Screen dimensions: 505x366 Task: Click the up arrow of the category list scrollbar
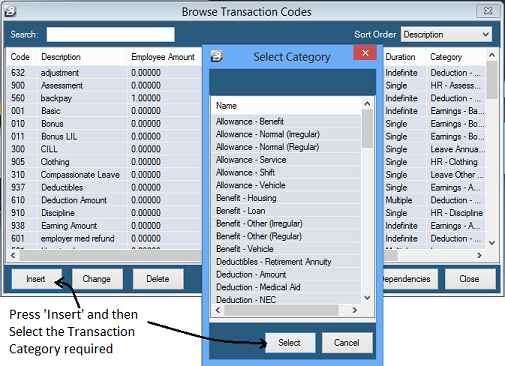click(x=367, y=104)
